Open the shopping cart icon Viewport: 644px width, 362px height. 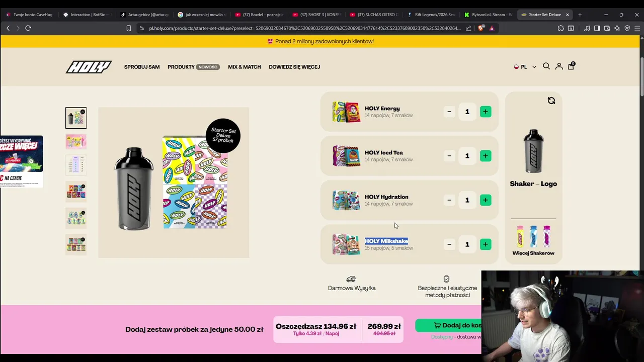click(571, 66)
